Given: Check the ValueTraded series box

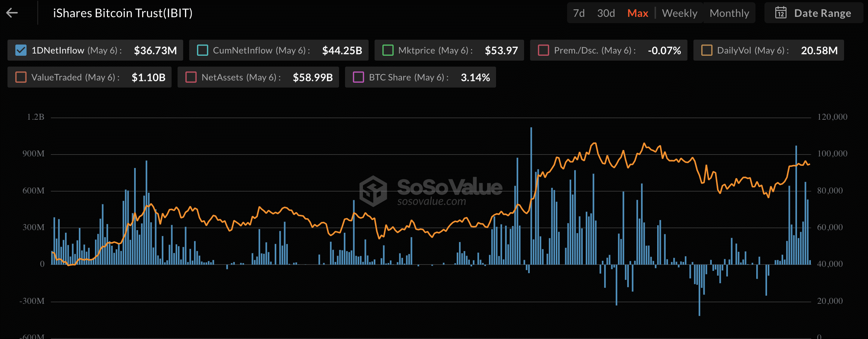Looking at the screenshot, I should point(21,77).
